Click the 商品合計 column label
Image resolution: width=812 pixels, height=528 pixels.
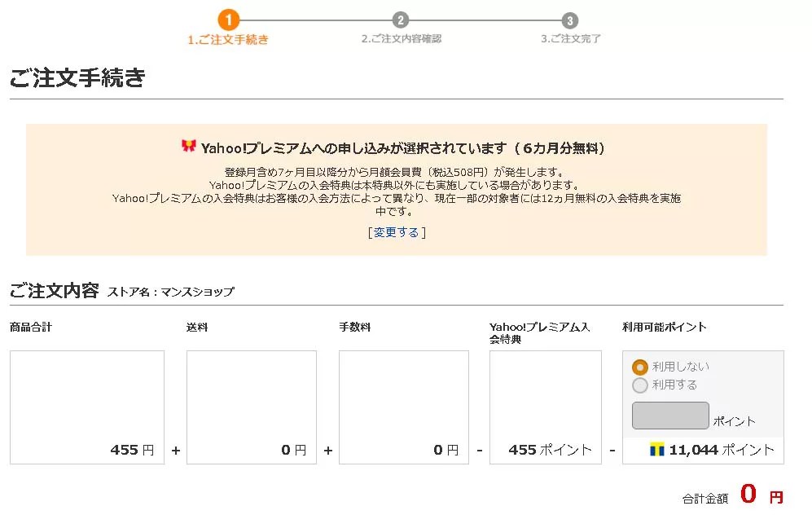[31, 327]
